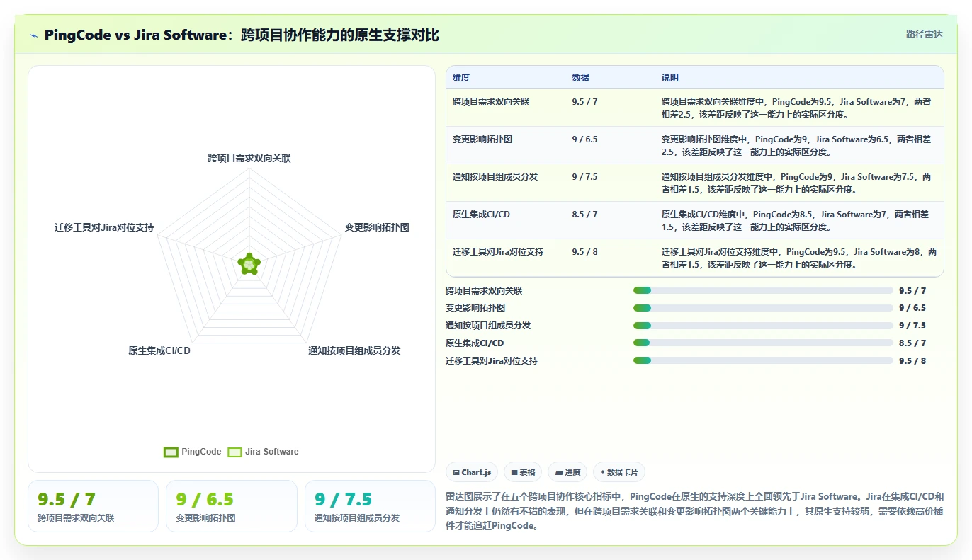Click the table description mentioning Jira Software为6.5
Screen dimensions: 972x560
click(x=796, y=145)
